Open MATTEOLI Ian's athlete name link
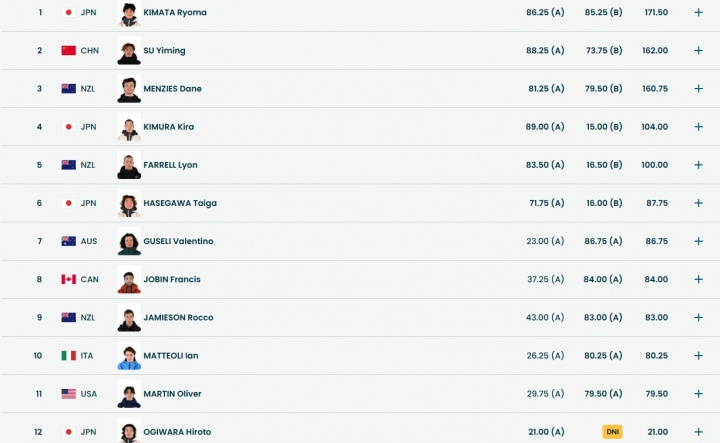 (173, 355)
